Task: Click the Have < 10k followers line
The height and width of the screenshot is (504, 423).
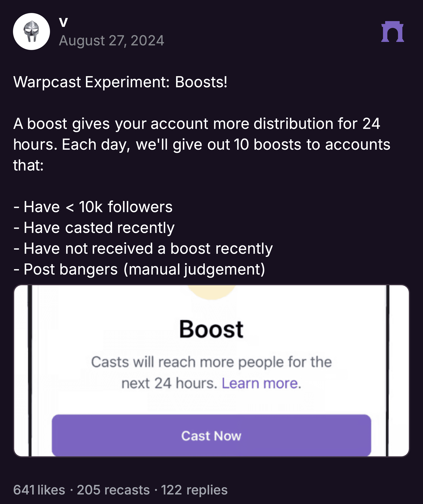Action: point(93,207)
